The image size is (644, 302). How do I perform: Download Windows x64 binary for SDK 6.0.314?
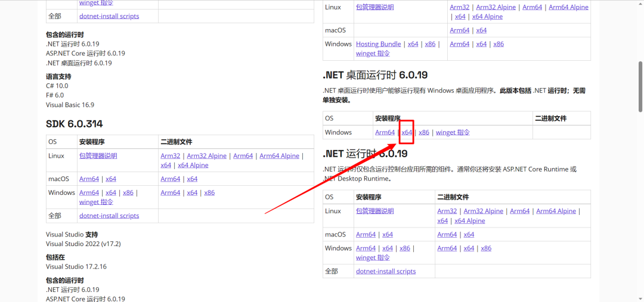point(192,193)
